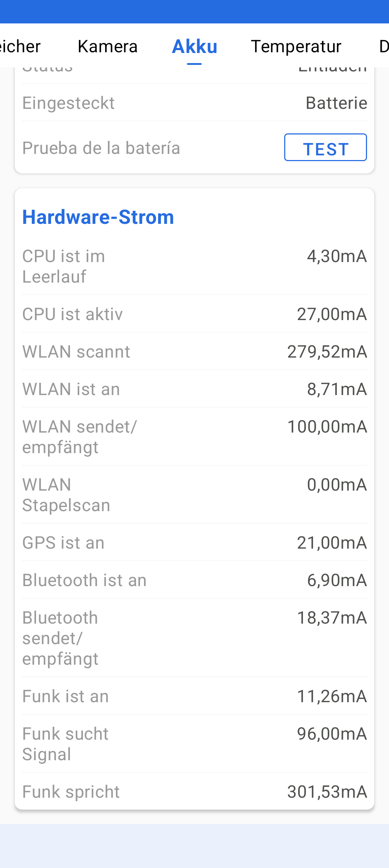The height and width of the screenshot is (868, 389).
Task: Tap the Funk spricht value 301,53mA
Action: pyautogui.click(x=327, y=792)
